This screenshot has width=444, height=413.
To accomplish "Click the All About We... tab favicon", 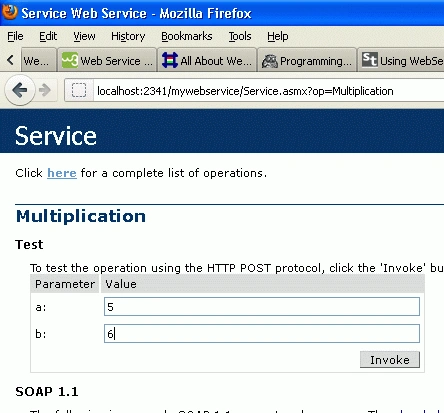I will 170,61.
